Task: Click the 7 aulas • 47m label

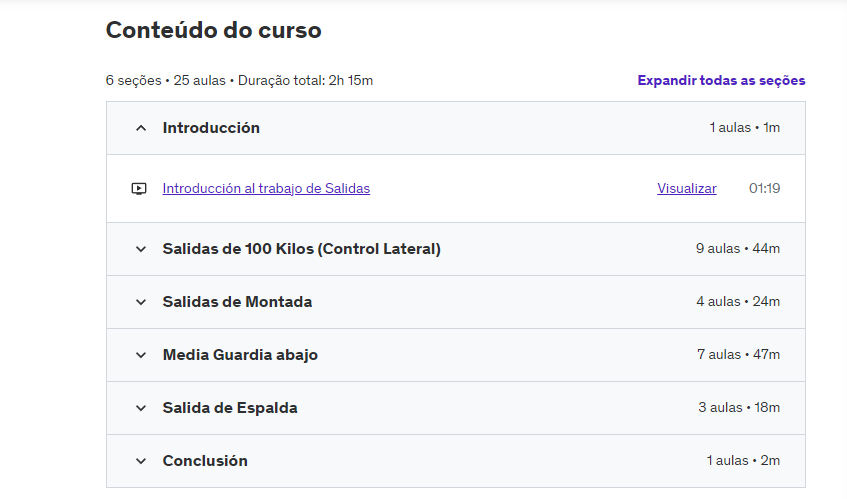Action: pos(737,355)
